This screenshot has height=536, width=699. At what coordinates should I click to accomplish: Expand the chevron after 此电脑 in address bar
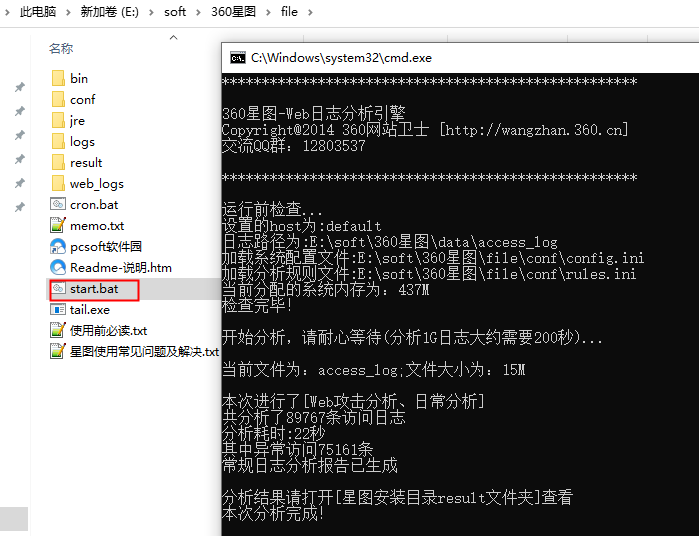[x=68, y=12]
